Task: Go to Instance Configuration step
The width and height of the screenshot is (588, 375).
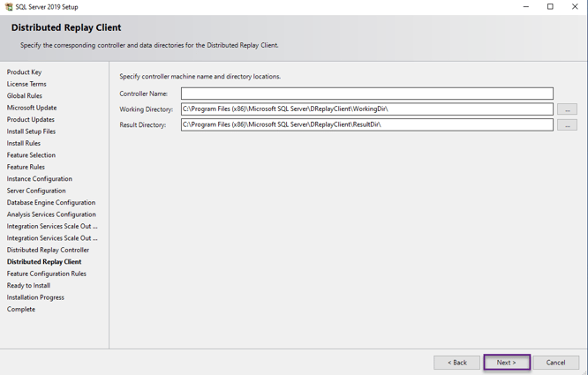Action: (40, 179)
